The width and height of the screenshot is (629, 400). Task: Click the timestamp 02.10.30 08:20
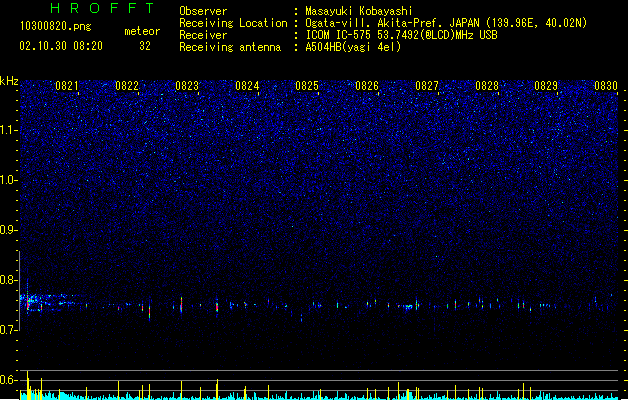61,46
